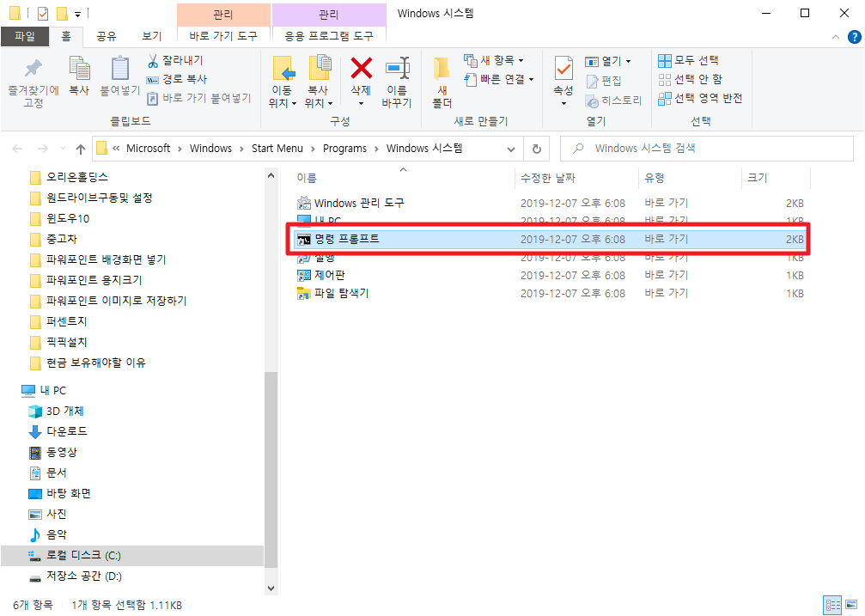
Task: Click the Up one level arrow
Action: pyautogui.click(x=81, y=149)
